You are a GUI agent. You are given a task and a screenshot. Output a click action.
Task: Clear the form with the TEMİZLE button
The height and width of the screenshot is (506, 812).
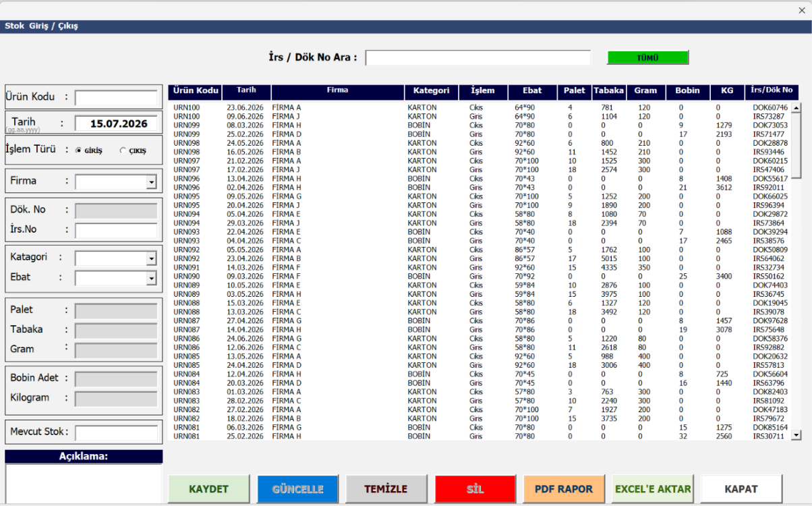click(x=386, y=489)
